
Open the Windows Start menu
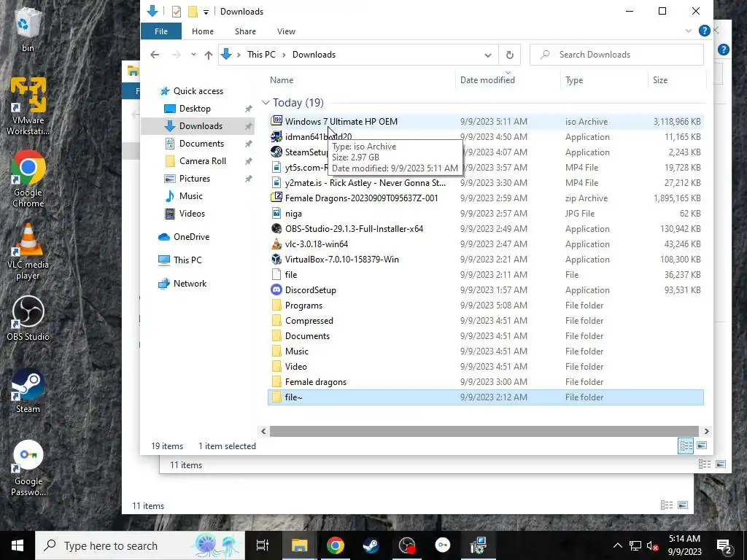18,545
